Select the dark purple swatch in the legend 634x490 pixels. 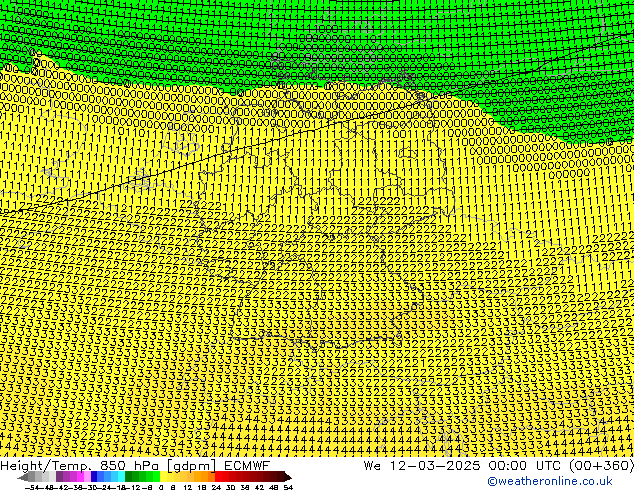pos(59,476)
